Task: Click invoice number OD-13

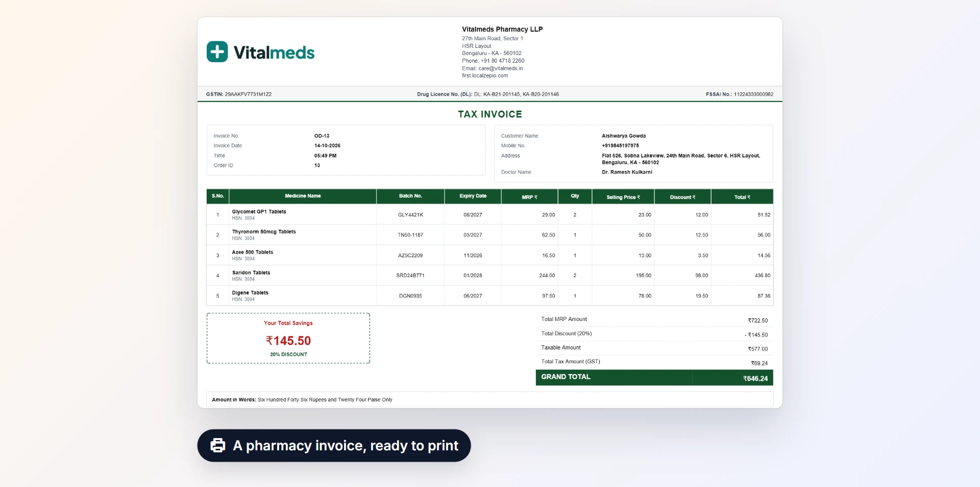Action: coord(322,136)
